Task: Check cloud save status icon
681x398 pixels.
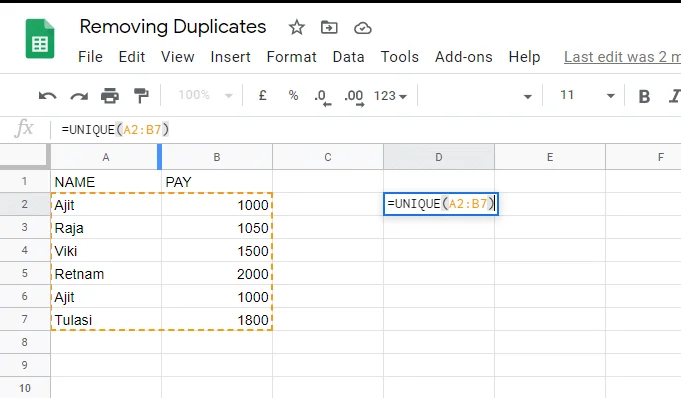Action: coord(362,28)
